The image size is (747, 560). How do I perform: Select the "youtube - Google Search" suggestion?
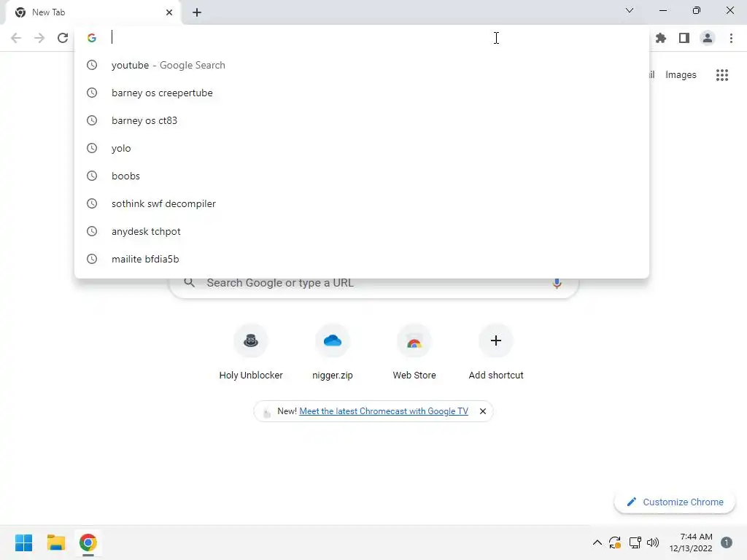click(362, 65)
